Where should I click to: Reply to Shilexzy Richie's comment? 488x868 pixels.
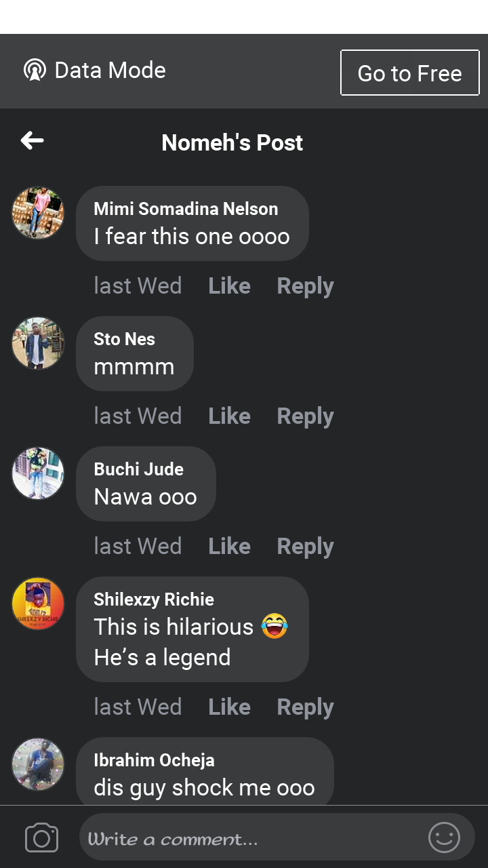pyautogui.click(x=305, y=707)
